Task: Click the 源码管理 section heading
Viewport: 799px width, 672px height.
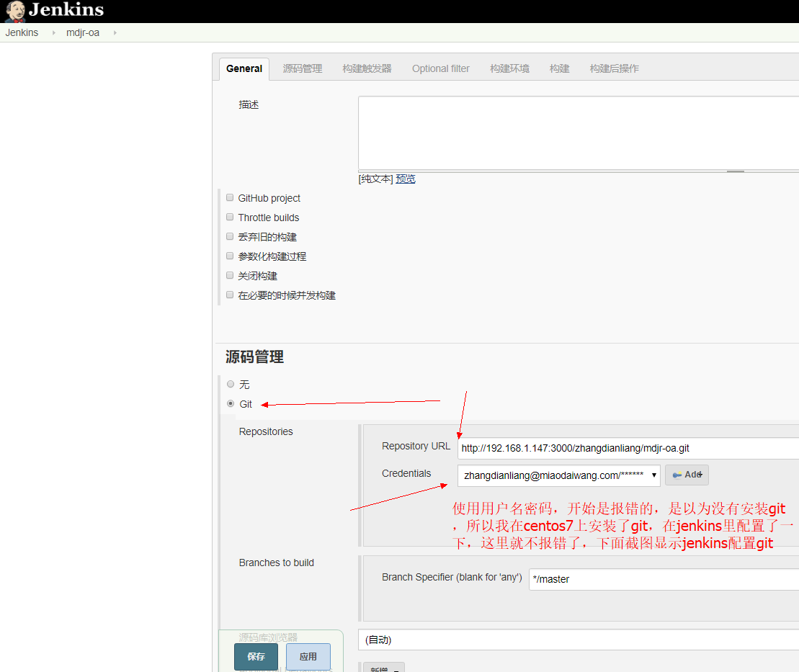Action: [x=255, y=357]
